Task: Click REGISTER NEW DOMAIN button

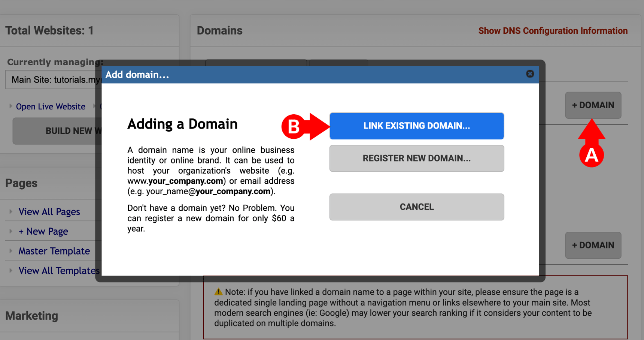Action: point(416,158)
